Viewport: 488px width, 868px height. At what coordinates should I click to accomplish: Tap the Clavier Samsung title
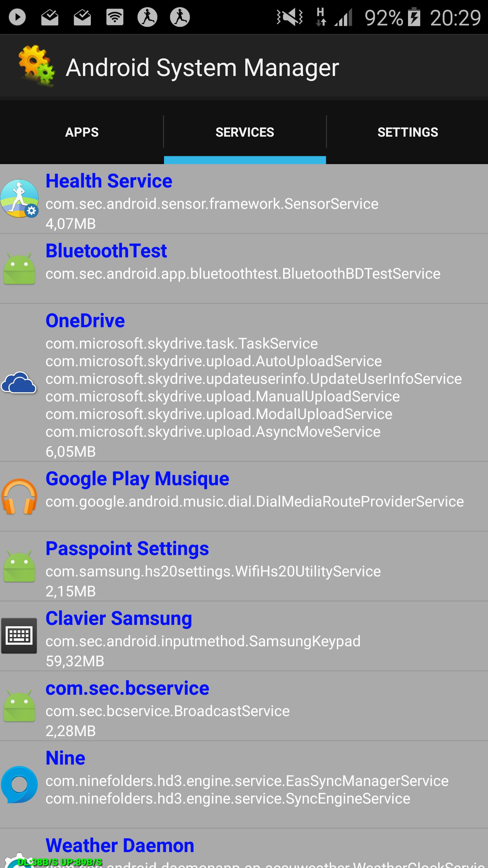119,618
